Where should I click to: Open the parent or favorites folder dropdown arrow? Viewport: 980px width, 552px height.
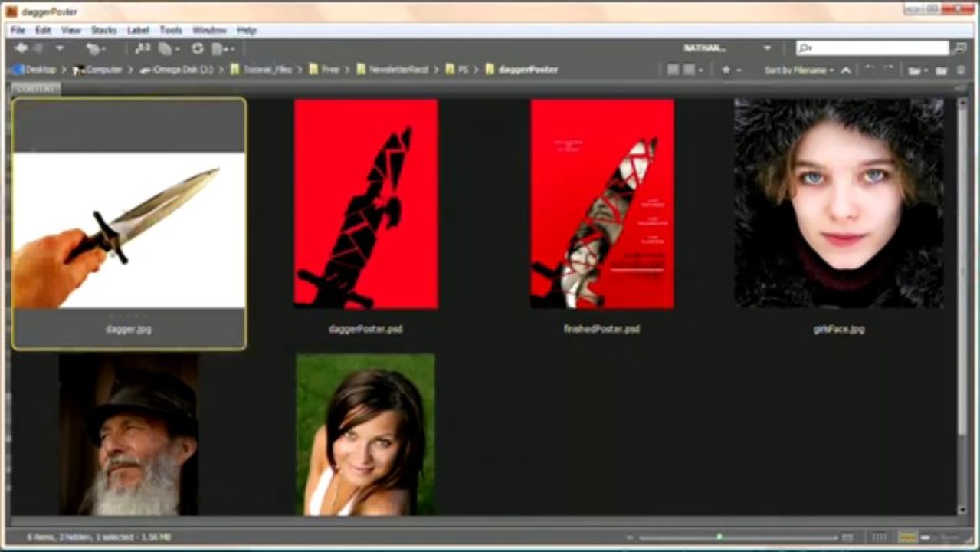pyautogui.click(x=59, y=48)
